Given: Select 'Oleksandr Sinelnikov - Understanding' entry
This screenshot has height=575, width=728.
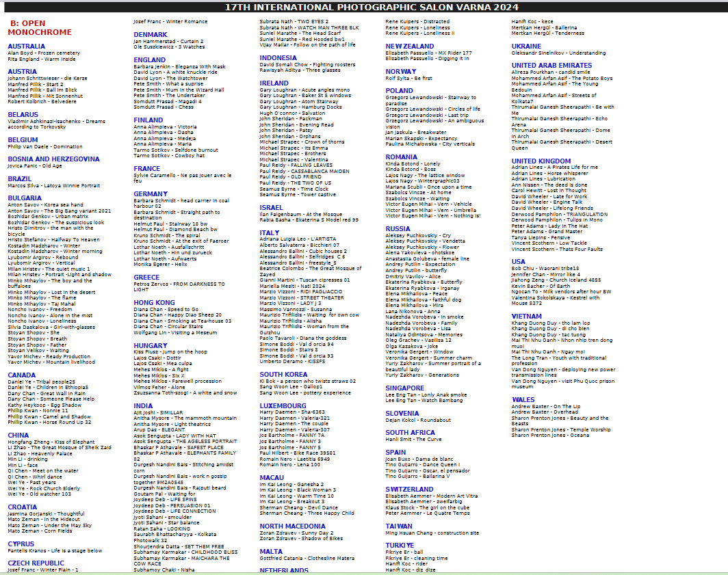Looking at the screenshot, I should tap(558, 53).
